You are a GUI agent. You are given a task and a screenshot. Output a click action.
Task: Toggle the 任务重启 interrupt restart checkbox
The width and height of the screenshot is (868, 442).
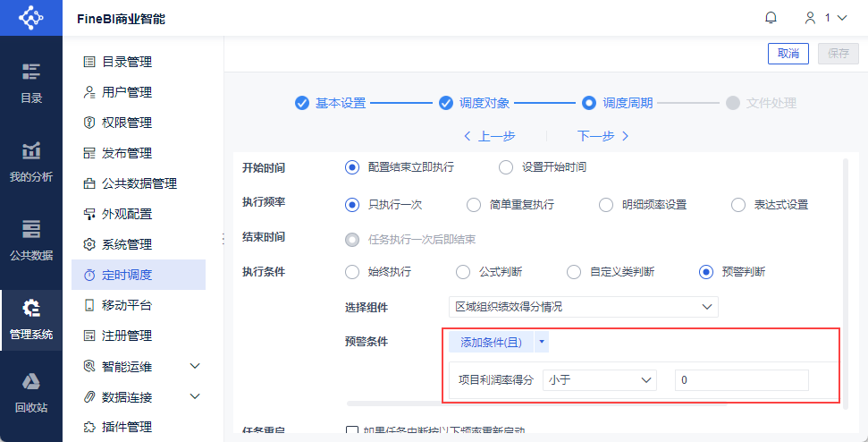coord(352,431)
